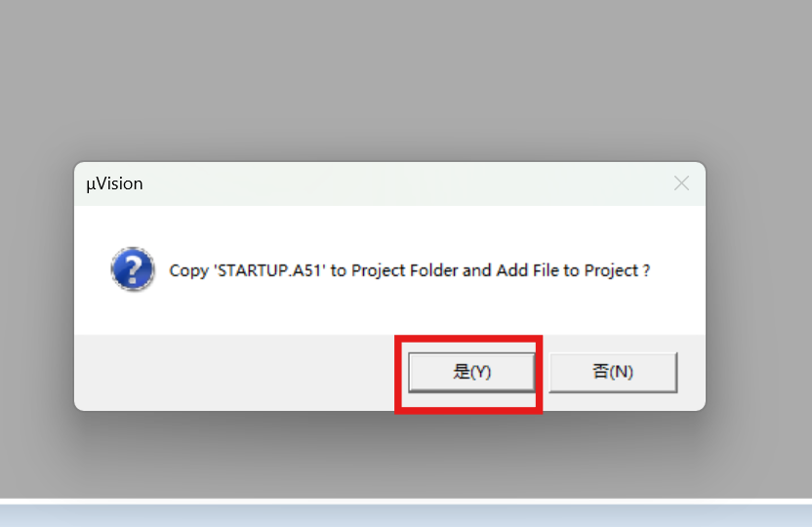Close the µVision dialog with X
The width and height of the screenshot is (812, 527).
(x=681, y=183)
